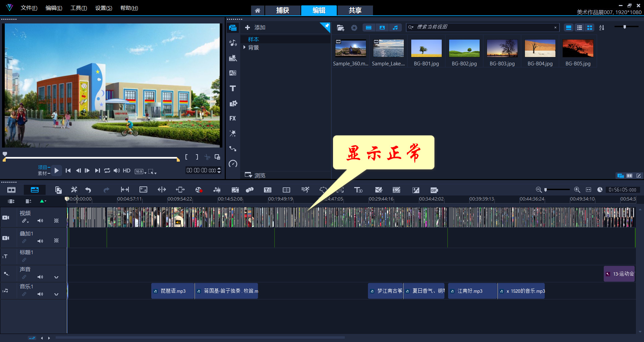Switch to the 共享 tab
The image size is (644, 342).
355,10
